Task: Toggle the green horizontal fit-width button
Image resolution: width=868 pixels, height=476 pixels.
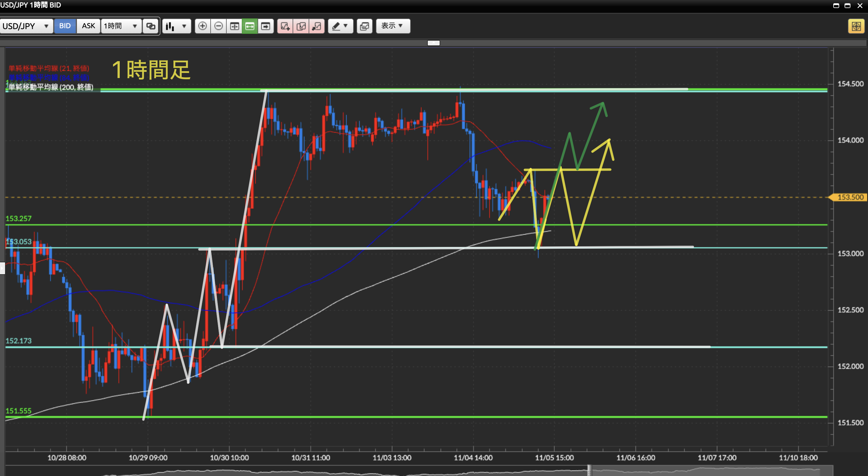Action: 250,26
